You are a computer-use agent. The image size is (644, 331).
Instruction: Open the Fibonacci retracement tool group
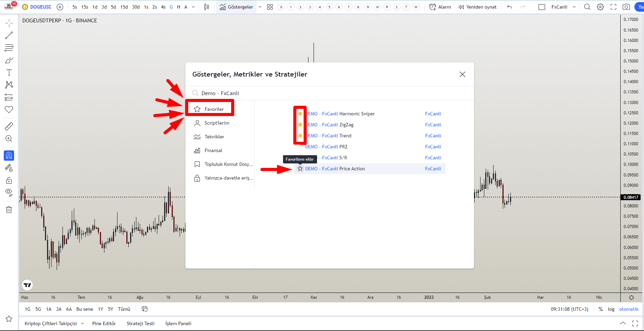[x=9, y=48]
